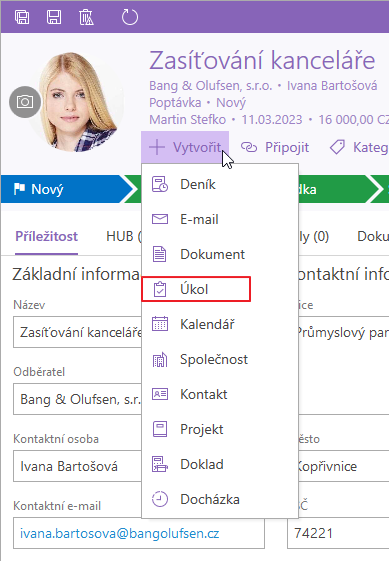
Task: Select E-mail from the create menu
Action: [x=220, y=219]
